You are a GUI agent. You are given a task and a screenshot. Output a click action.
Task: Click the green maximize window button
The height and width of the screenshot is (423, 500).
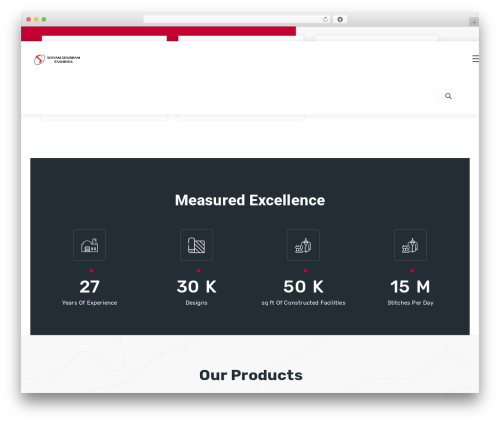44,19
